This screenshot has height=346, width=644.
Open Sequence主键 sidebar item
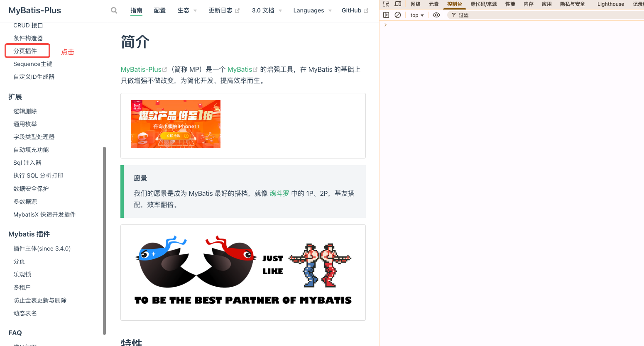pos(33,64)
